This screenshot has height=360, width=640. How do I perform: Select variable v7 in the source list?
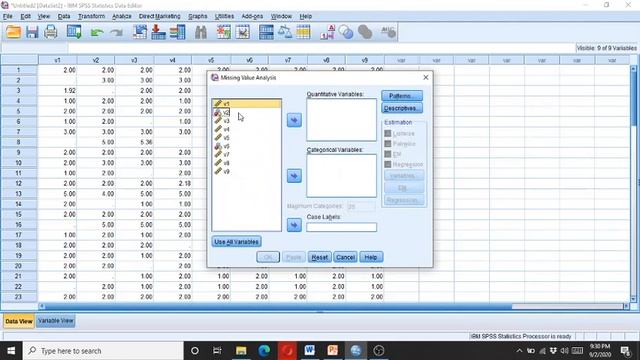[247, 154]
